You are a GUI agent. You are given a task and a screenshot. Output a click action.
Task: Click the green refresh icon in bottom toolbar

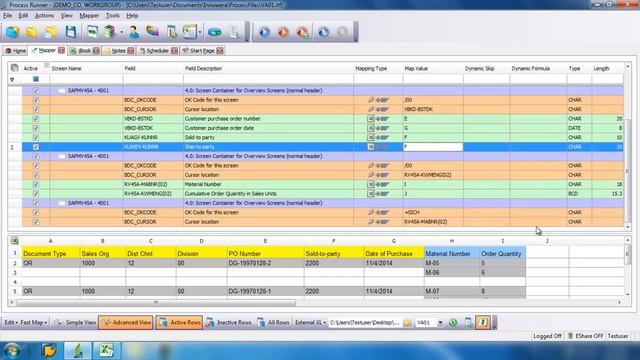click(x=453, y=322)
